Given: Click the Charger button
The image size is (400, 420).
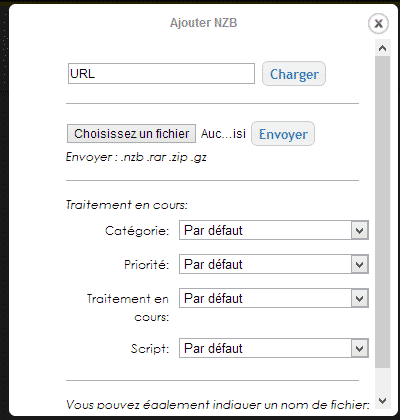Looking at the screenshot, I should 294,74.
